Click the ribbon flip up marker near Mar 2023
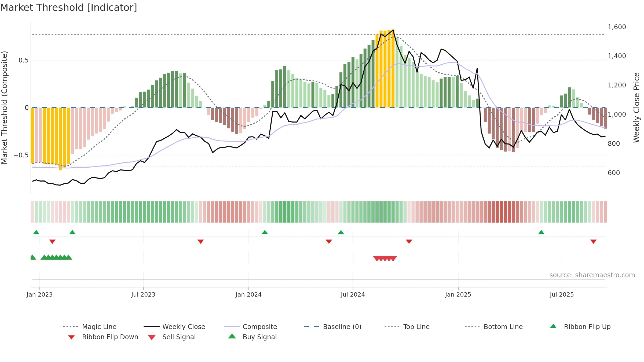 [72, 232]
